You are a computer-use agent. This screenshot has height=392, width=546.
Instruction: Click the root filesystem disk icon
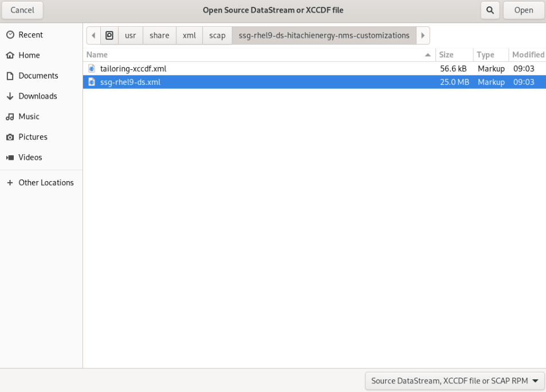109,36
